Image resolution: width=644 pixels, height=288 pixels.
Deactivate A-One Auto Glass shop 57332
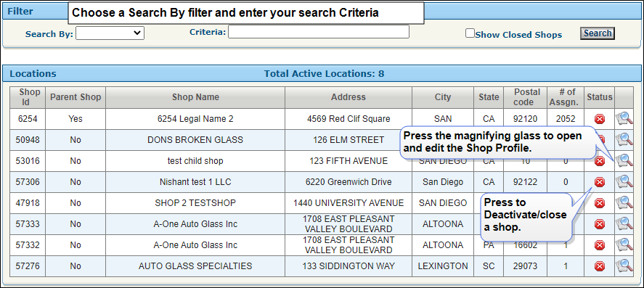coord(600,245)
